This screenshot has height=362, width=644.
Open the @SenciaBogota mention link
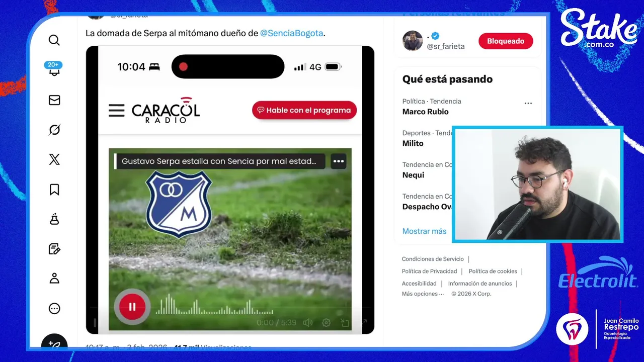(x=291, y=33)
